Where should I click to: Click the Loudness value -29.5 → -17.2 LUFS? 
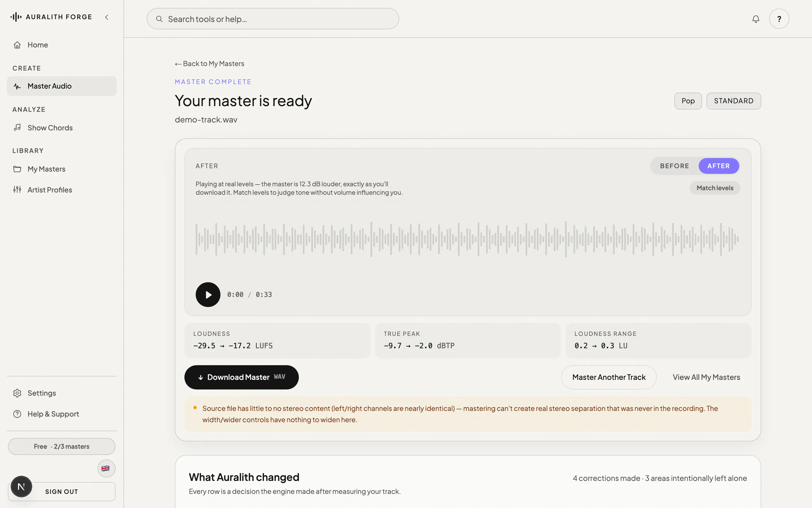(x=233, y=346)
